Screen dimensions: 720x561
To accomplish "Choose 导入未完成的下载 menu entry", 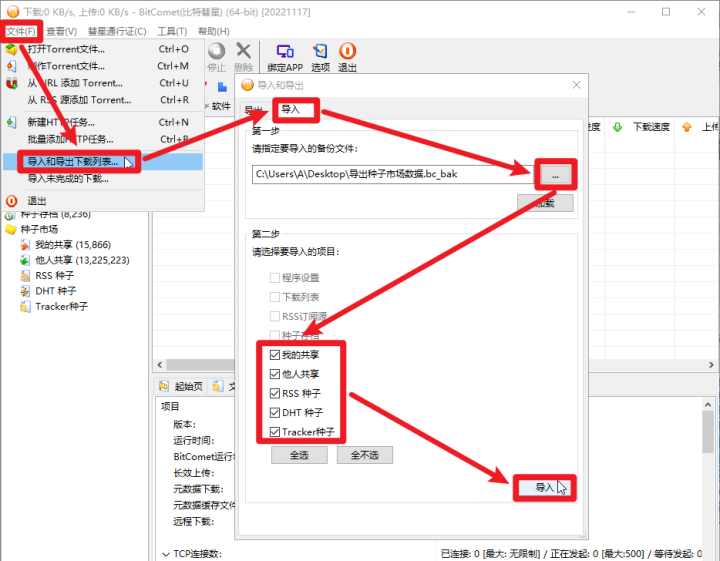I will click(103, 179).
